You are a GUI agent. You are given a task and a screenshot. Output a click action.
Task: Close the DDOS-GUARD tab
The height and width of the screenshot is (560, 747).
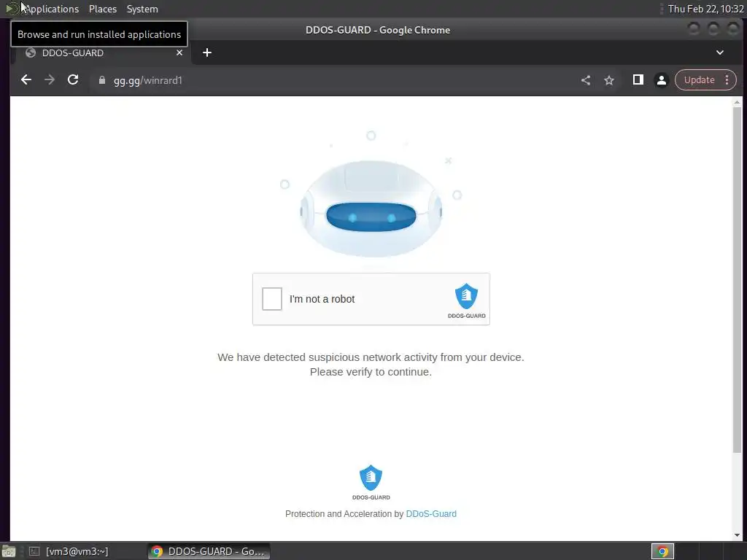click(179, 52)
